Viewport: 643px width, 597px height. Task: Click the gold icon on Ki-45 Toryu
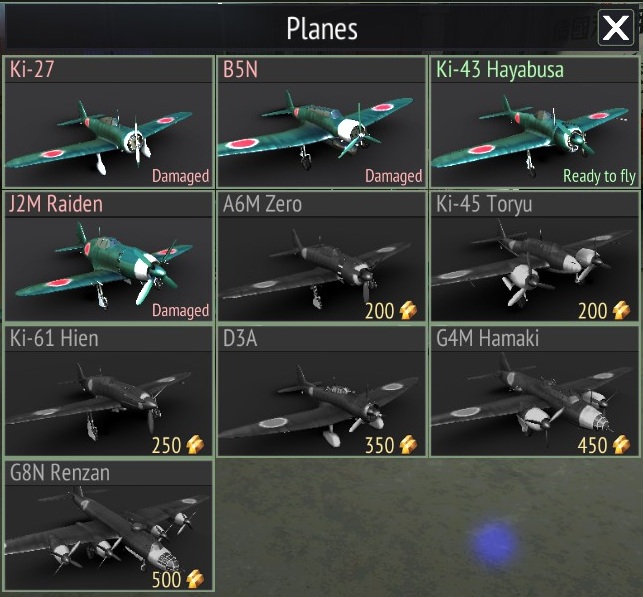pyautogui.click(x=621, y=310)
